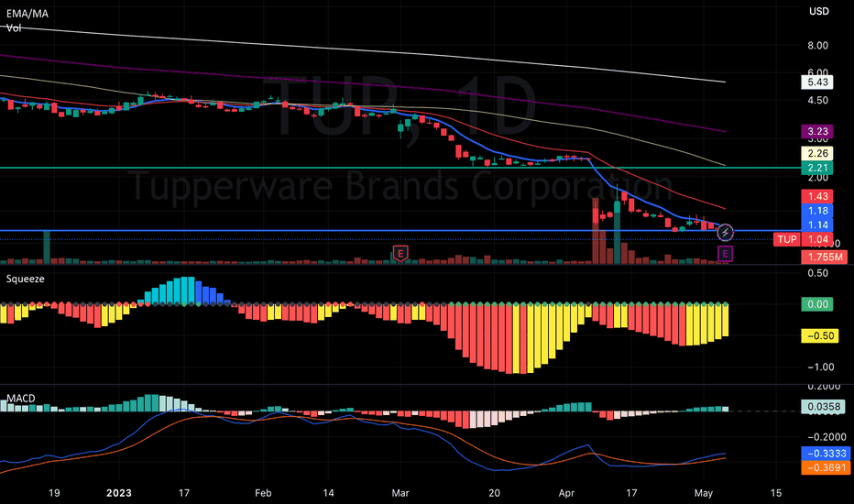
Task: Click the 1.43 red price label
Action: (817, 196)
